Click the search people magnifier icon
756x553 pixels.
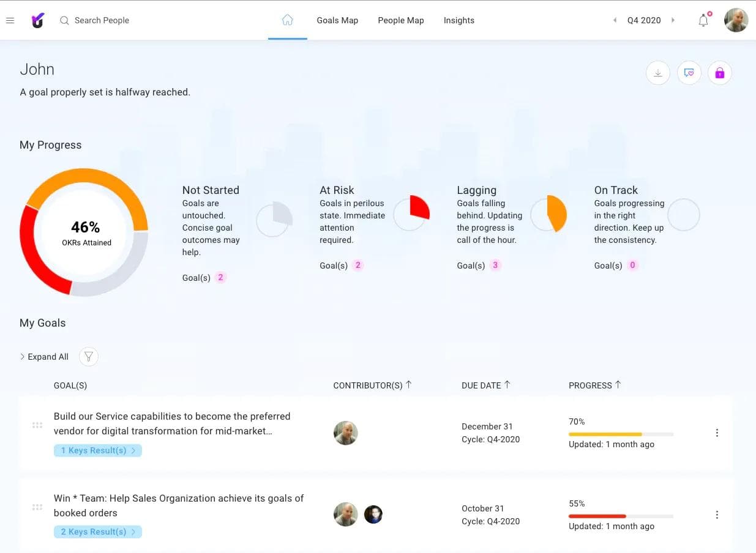point(64,20)
